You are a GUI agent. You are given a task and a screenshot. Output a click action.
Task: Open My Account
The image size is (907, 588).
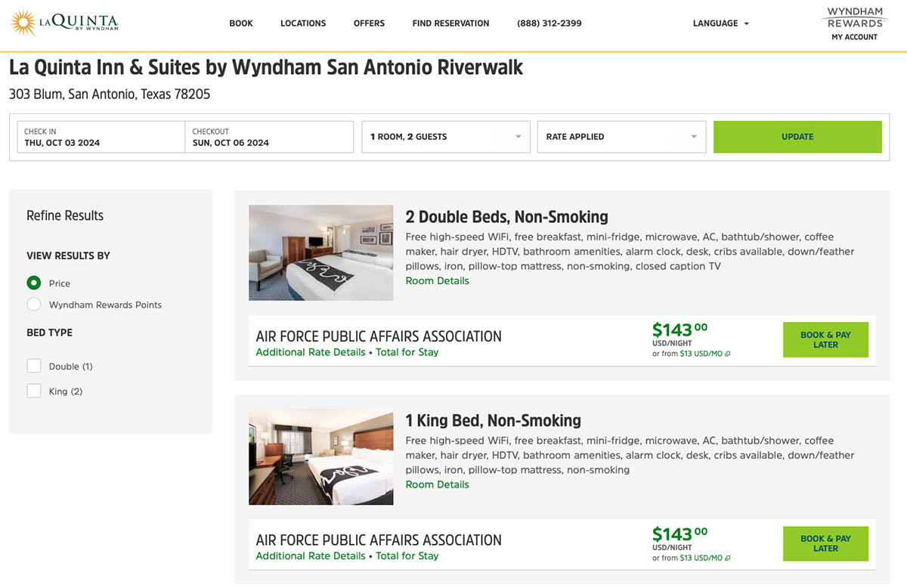pyautogui.click(x=855, y=37)
